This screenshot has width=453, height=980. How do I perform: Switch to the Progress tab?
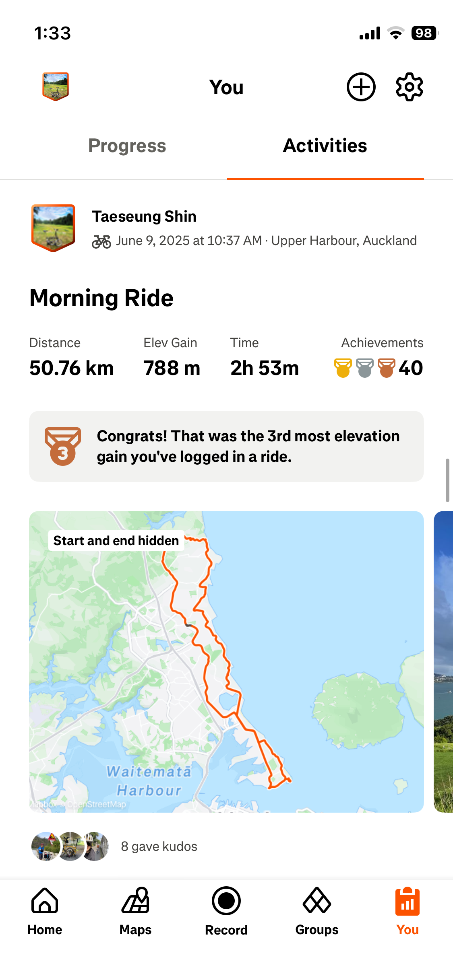[127, 146]
